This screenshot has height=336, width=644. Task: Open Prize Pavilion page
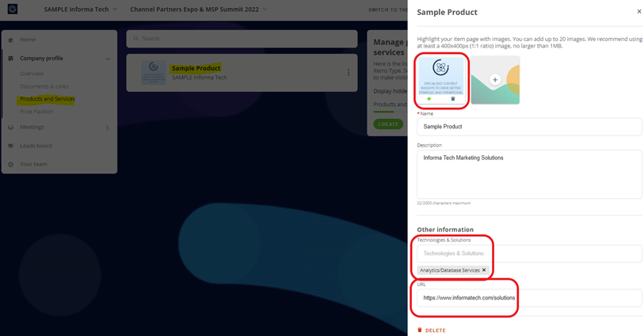[x=36, y=112]
